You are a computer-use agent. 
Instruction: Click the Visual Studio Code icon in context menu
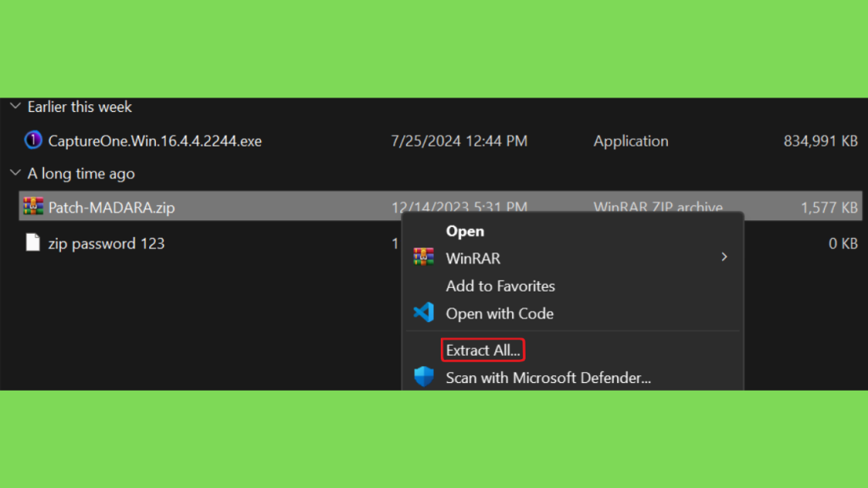point(424,313)
